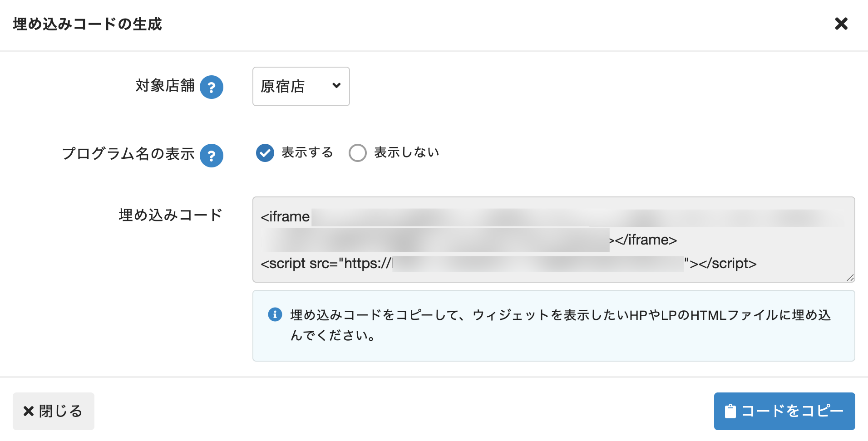Click the 表示する label text
Image resolution: width=868 pixels, height=441 pixels.
pyautogui.click(x=307, y=152)
